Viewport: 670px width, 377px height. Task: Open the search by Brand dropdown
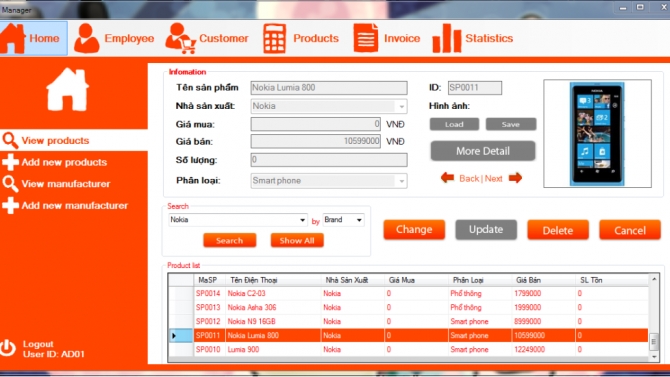[344, 220]
